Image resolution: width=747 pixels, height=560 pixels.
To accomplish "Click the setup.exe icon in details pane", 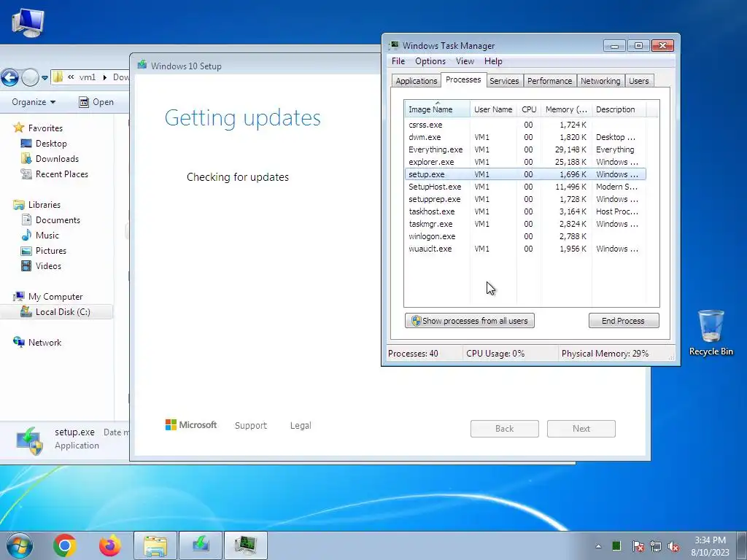I will [x=29, y=440].
